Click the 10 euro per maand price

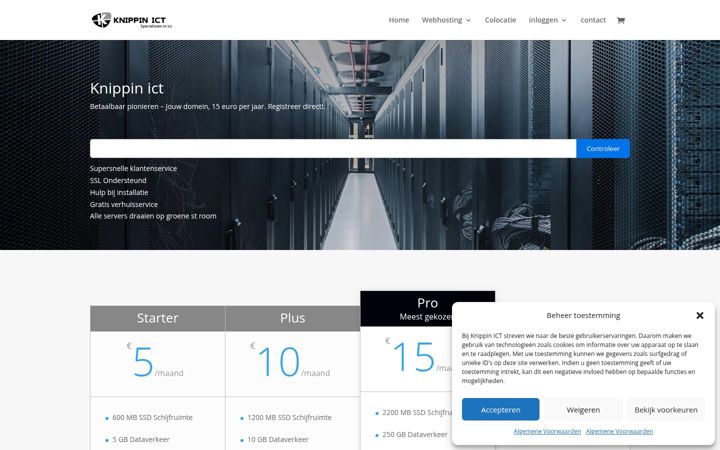click(290, 362)
